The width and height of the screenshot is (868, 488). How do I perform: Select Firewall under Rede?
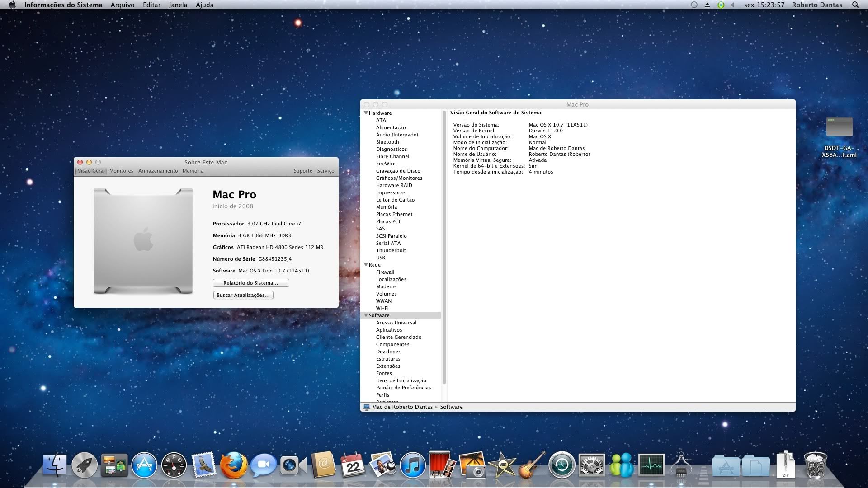[385, 272]
